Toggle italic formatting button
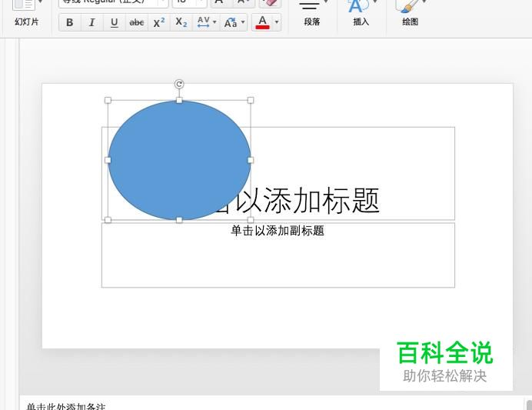The image size is (532, 410). (91, 23)
